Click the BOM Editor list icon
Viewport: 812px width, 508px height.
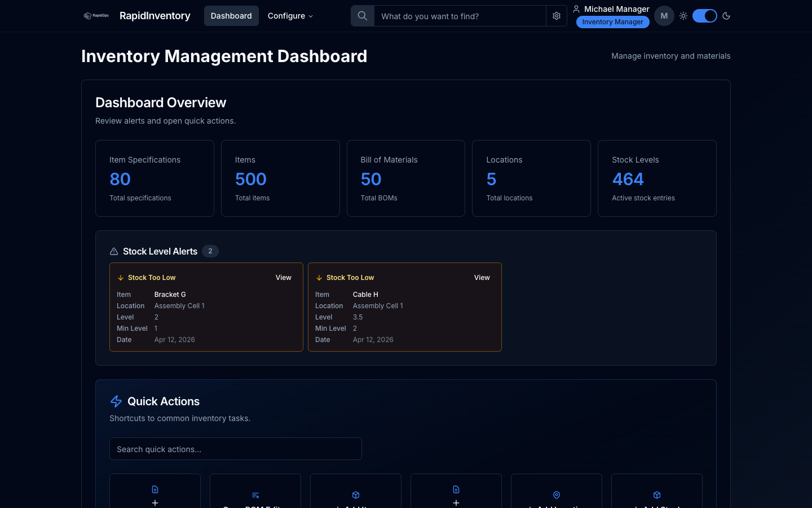coord(255,495)
